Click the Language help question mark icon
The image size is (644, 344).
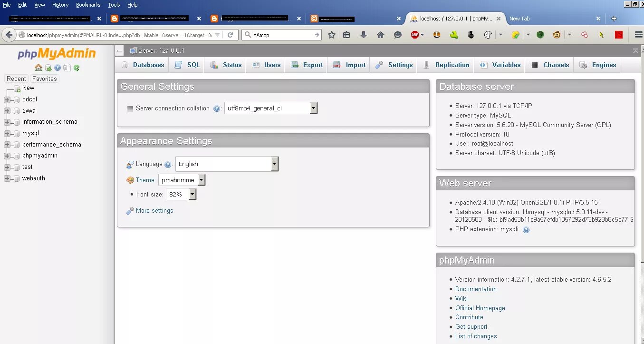[168, 164]
